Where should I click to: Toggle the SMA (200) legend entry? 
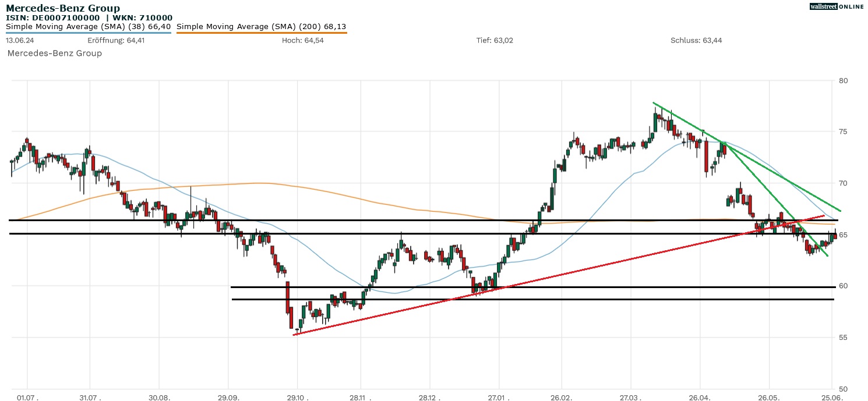click(261, 26)
